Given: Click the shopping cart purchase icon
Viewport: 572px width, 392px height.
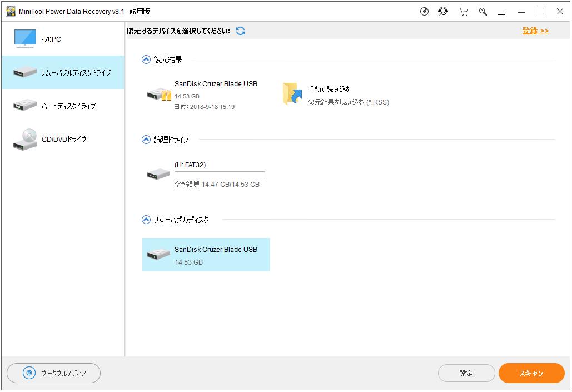Looking at the screenshot, I should tap(464, 12).
